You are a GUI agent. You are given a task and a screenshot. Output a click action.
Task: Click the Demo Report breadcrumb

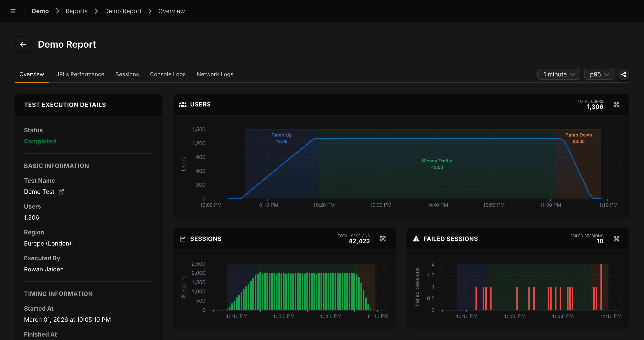click(x=123, y=11)
